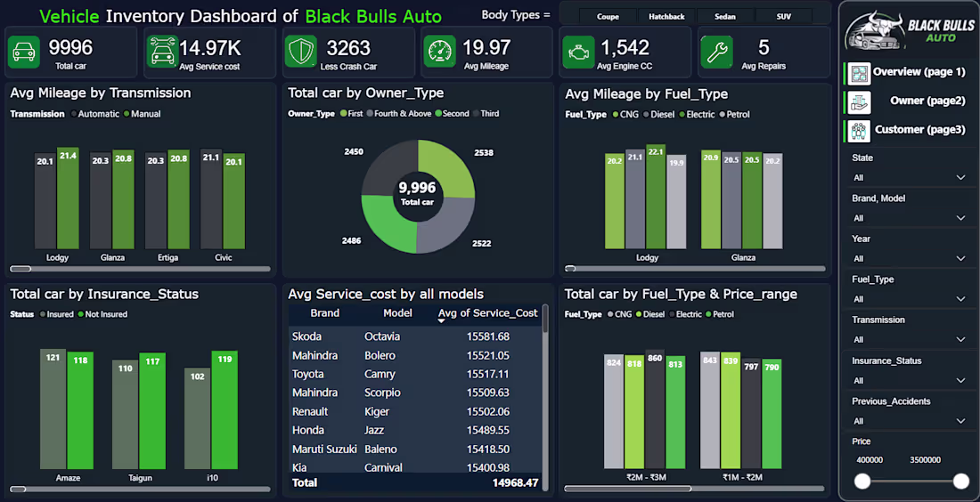
Task: Toggle the Manual legend in Transmission chart
Action: point(142,114)
